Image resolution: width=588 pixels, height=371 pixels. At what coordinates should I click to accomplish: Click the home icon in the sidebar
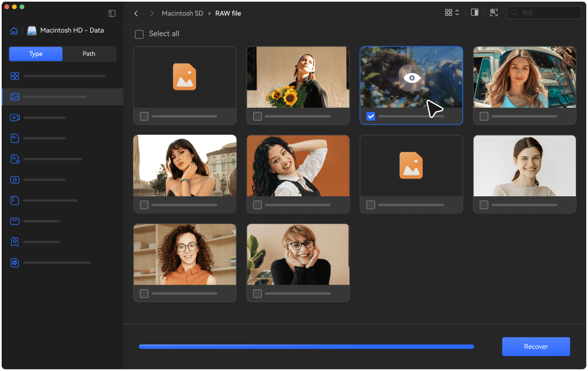[x=14, y=31]
